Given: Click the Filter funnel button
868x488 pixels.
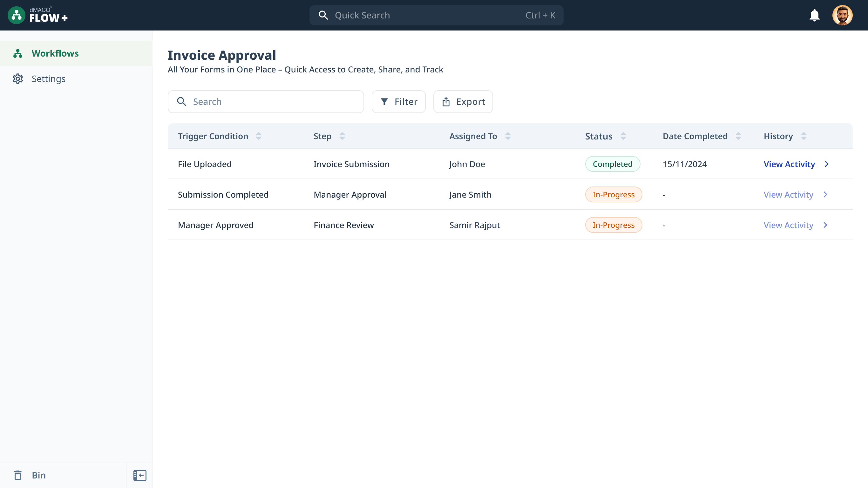Looking at the screenshot, I should coord(398,102).
